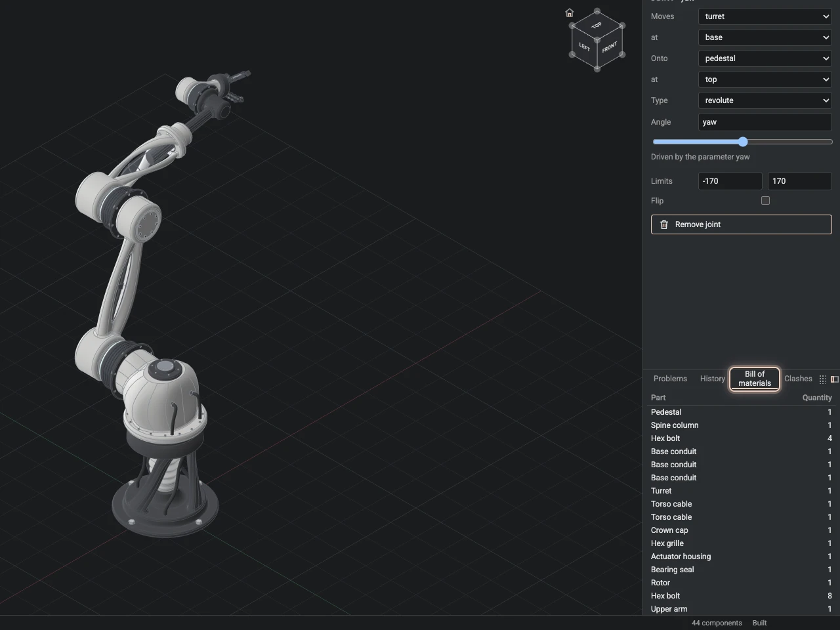Click the Part column header
This screenshot has width=840, height=630.
[x=658, y=398]
